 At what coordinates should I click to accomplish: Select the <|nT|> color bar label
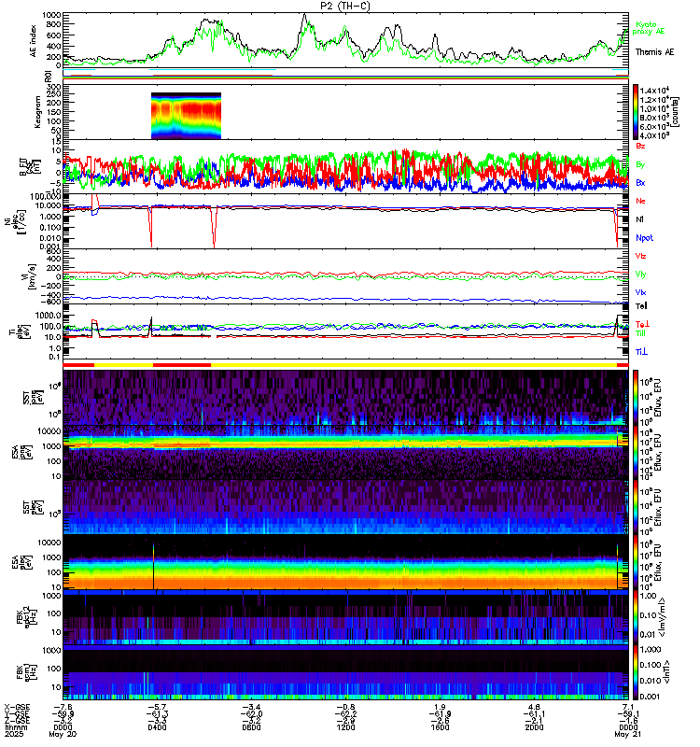[666, 672]
